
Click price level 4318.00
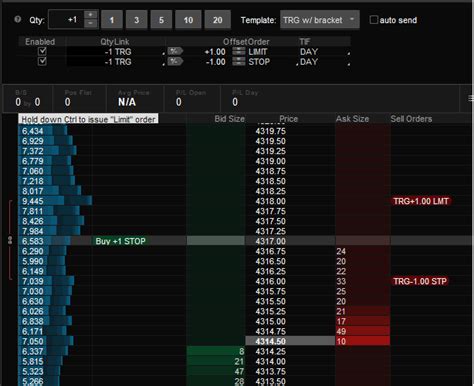click(x=271, y=201)
